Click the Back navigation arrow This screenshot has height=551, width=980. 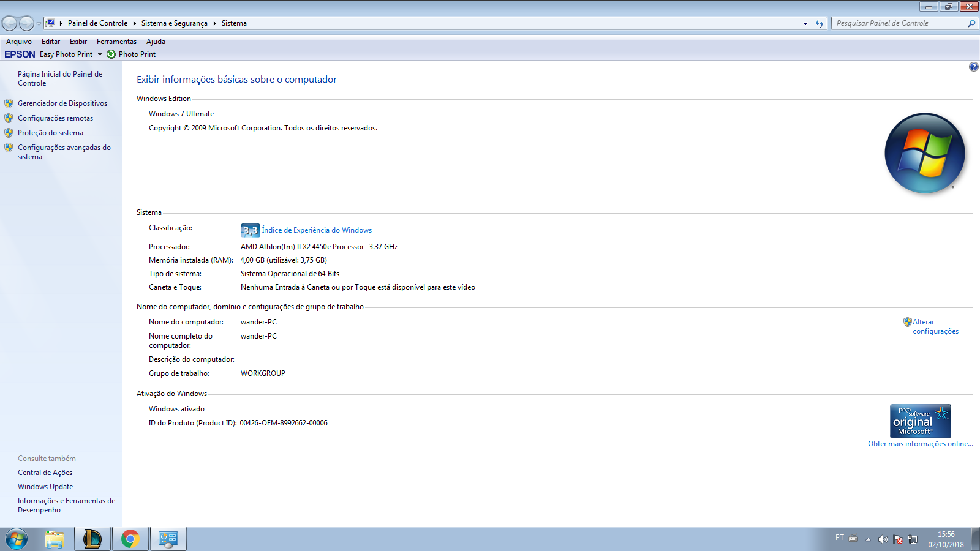(x=9, y=23)
